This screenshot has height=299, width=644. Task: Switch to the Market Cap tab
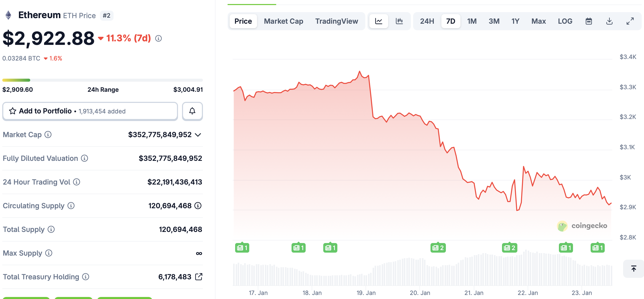click(x=283, y=21)
